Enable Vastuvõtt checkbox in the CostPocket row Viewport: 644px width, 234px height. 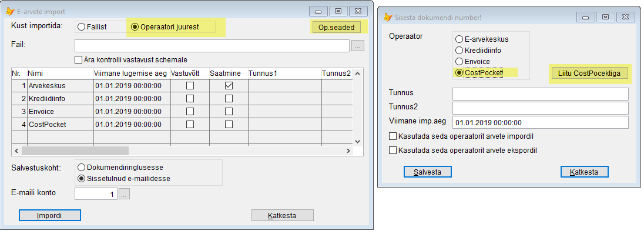point(190,124)
